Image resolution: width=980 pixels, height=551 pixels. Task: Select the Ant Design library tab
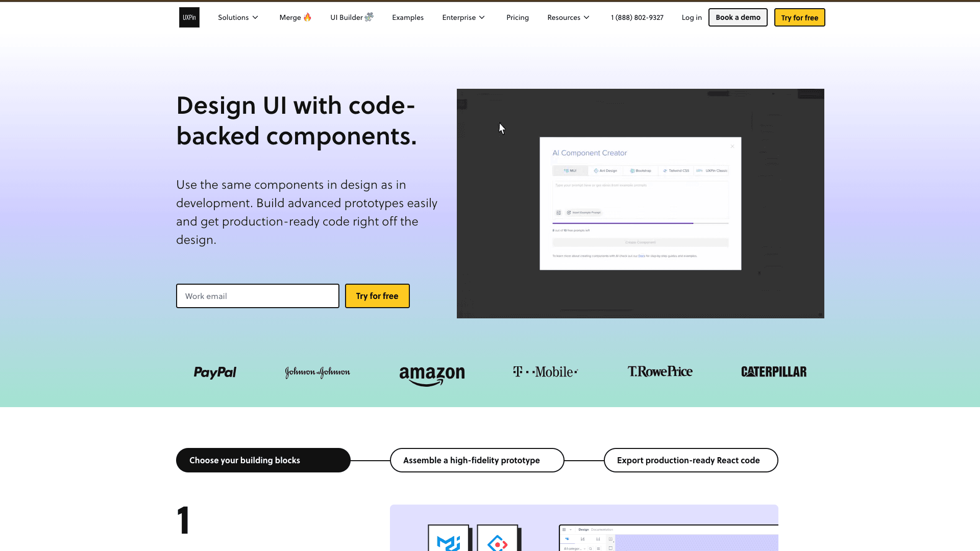click(605, 171)
